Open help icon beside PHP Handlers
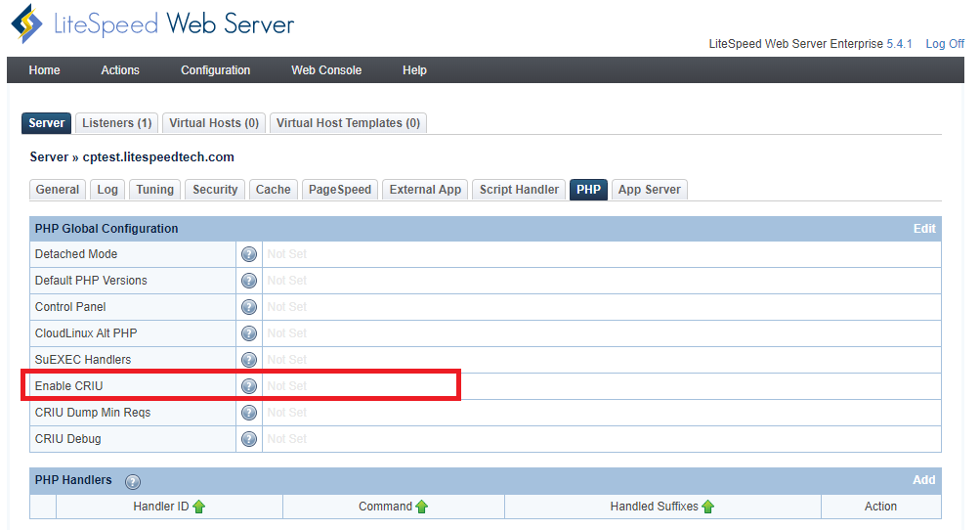 click(133, 481)
